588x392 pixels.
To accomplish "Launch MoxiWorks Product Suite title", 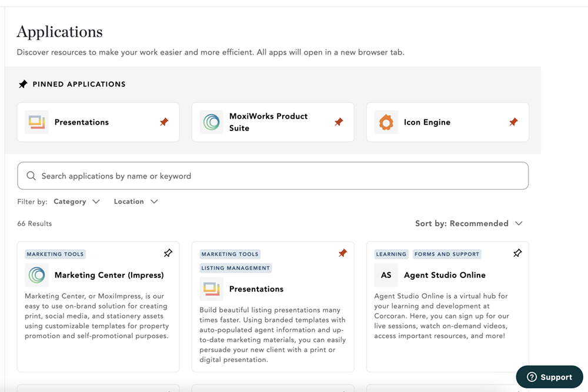I will 269,122.
